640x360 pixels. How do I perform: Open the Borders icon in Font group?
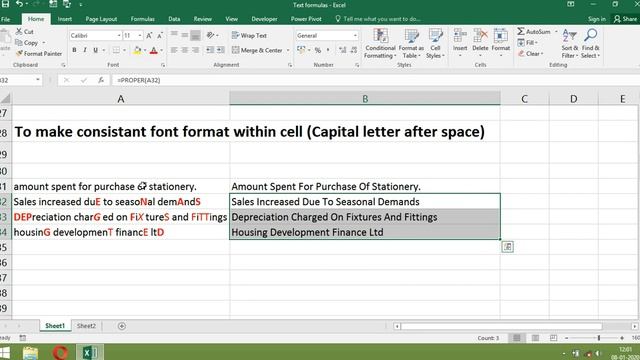(x=116, y=50)
